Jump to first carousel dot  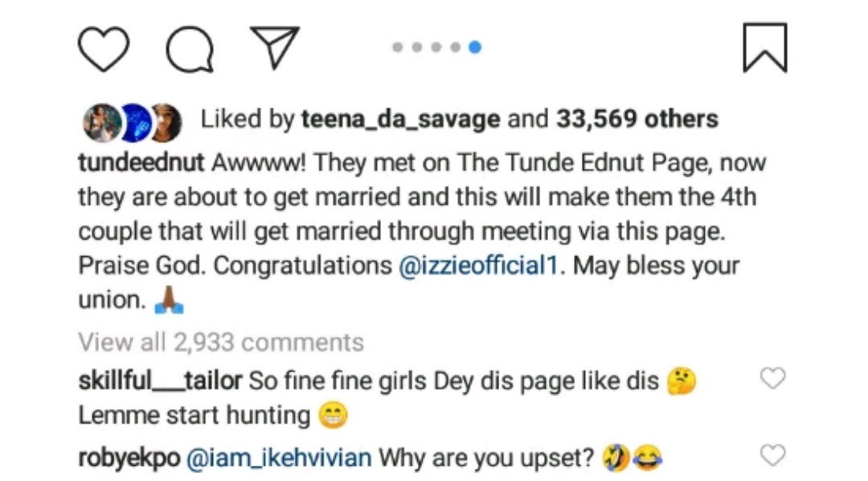coord(398,47)
